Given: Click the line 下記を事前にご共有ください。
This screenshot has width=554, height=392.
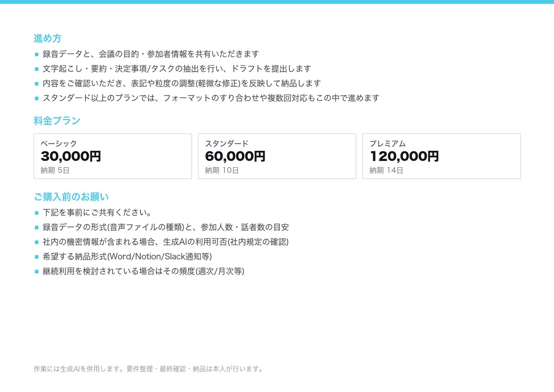Looking at the screenshot, I should [97, 213].
